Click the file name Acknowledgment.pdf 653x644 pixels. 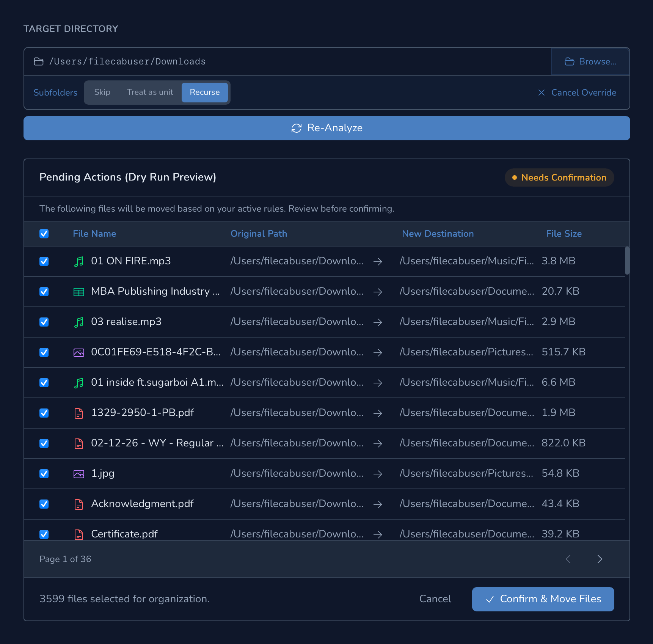(142, 504)
